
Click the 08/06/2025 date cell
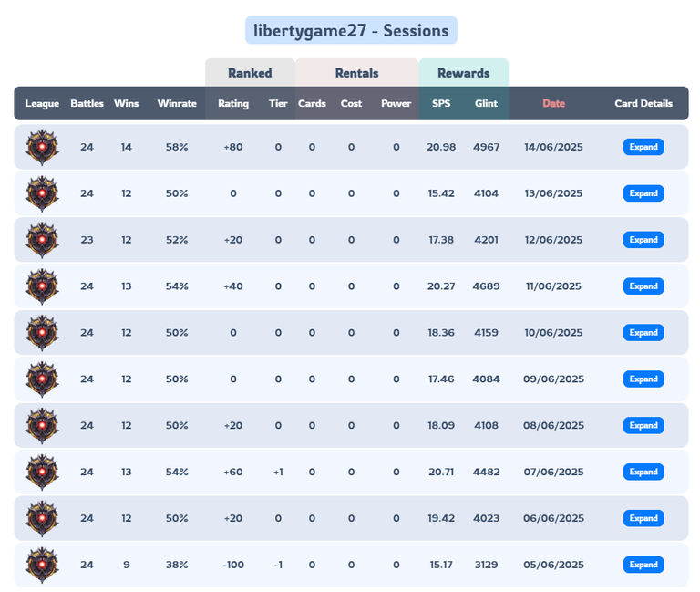553,426
